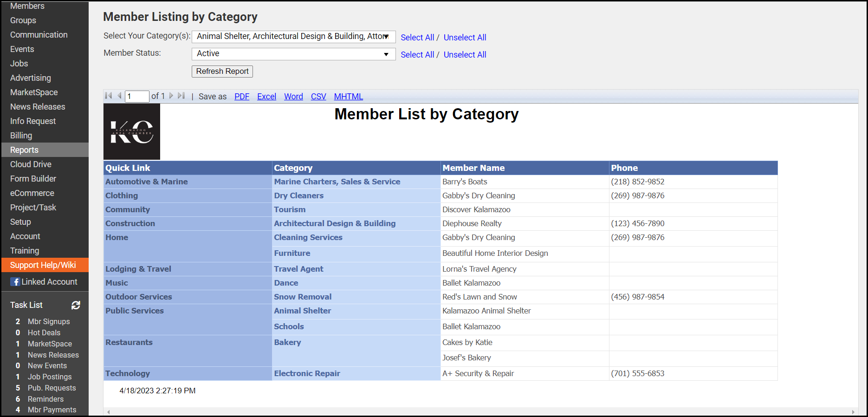Unselect All categories
868x417 pixels.
(x=465, y=38)
